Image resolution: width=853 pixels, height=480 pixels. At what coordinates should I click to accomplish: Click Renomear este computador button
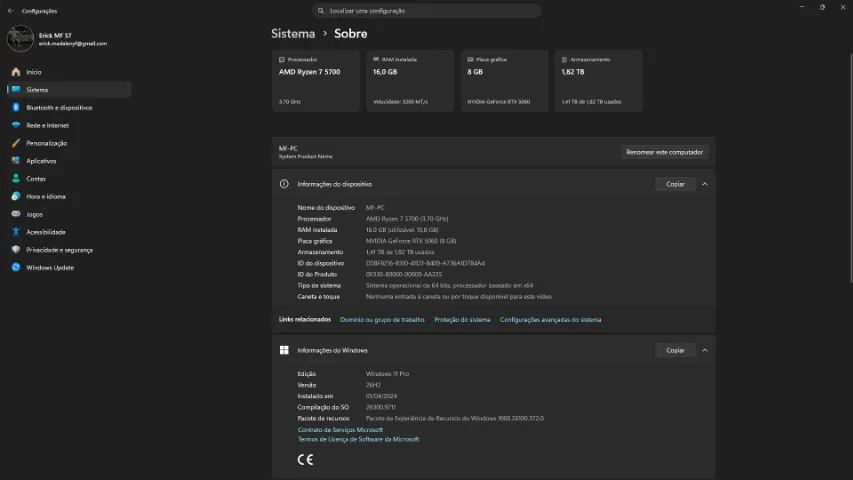(x=664, y=152)
